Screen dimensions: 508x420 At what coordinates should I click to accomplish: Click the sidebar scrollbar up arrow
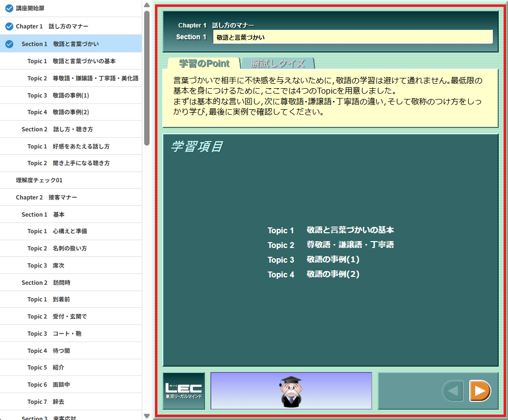tap(147, 5)
